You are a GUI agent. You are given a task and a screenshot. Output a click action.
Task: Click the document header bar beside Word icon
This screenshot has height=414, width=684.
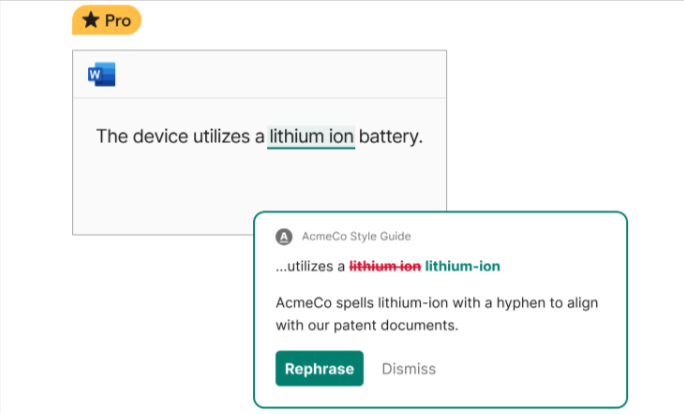tap(279, 74)
